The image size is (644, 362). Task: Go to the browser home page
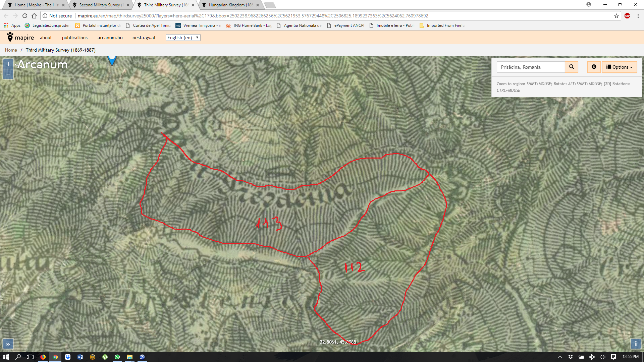(x=34, y=16)
